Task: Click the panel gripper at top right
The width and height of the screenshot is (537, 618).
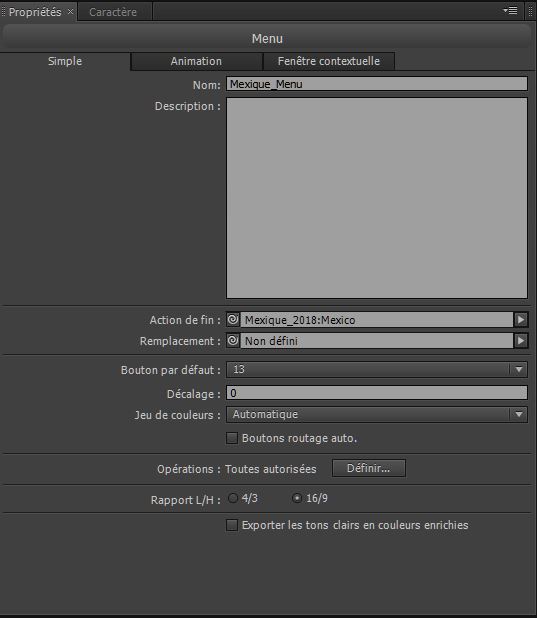Action: [531, 11]
